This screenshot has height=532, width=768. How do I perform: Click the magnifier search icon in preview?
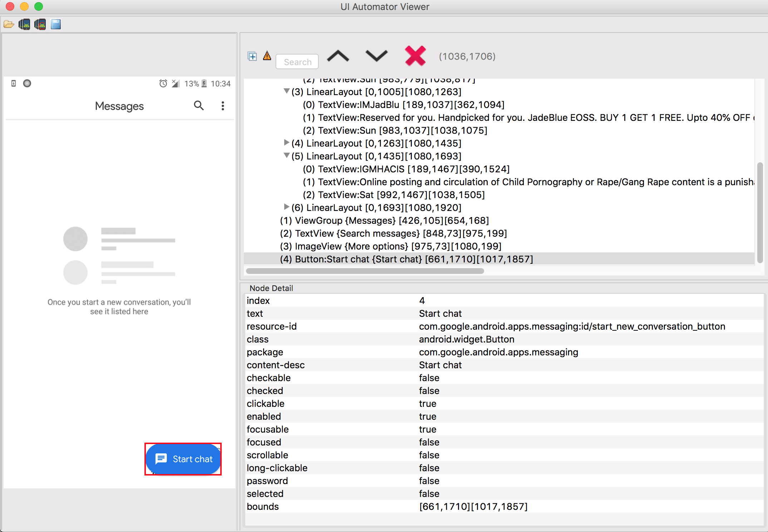click(199, 105)
